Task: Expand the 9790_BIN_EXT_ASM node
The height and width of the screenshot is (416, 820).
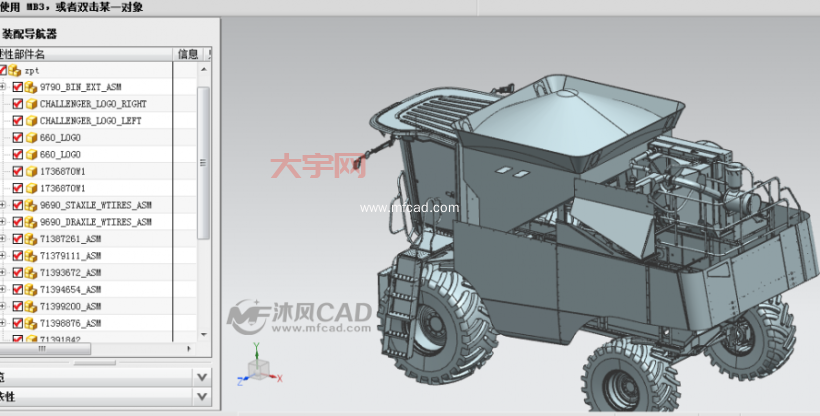Action: pyautogui.click(x=3, y=87)
